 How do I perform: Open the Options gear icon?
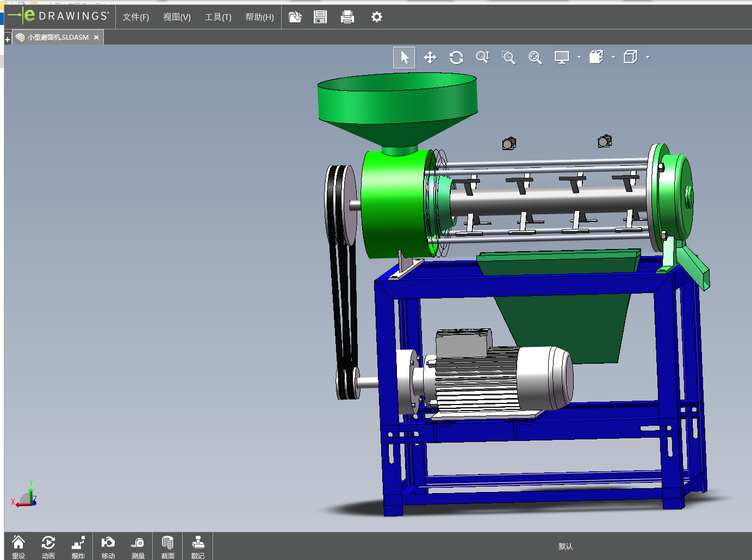[x=377, y=17]
